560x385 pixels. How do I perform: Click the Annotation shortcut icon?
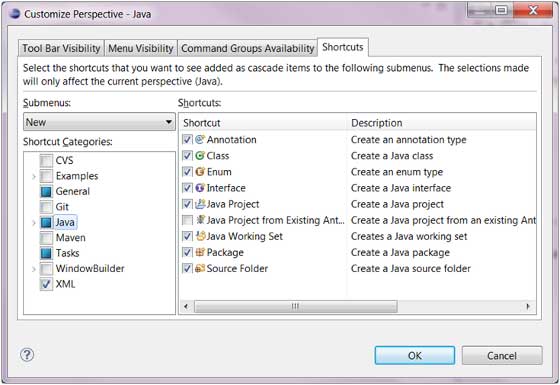(200, 139)
